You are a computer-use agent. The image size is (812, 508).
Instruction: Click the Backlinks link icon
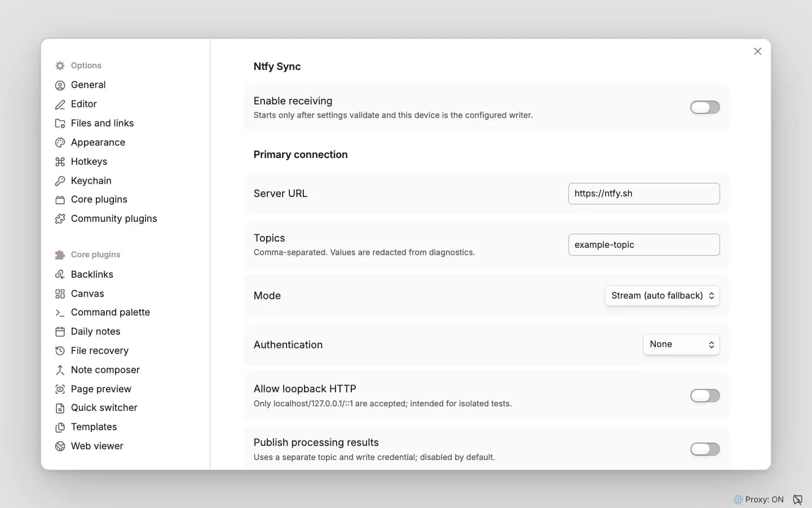[x=60, y=274]
